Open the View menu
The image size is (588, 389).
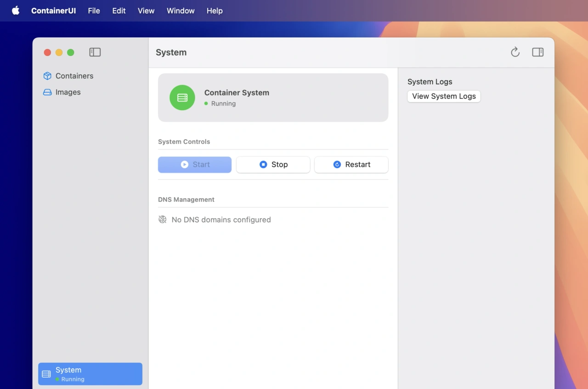tap(146, 11)
